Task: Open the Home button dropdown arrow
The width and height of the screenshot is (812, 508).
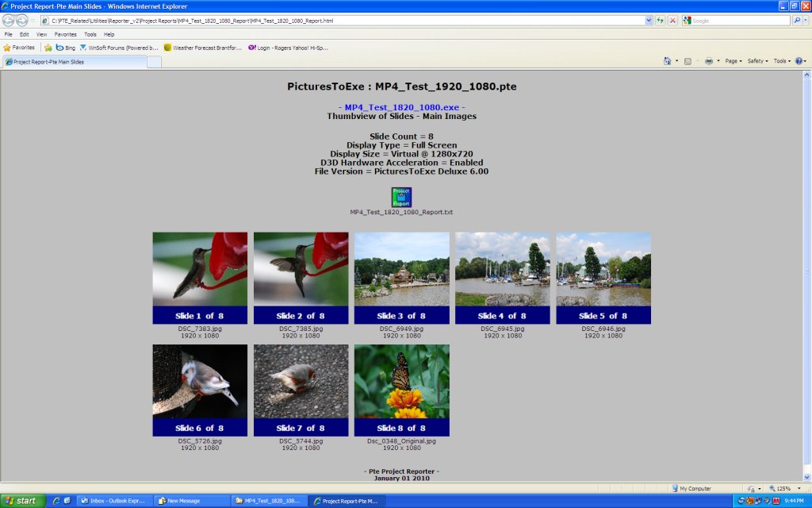Action: 677,61
